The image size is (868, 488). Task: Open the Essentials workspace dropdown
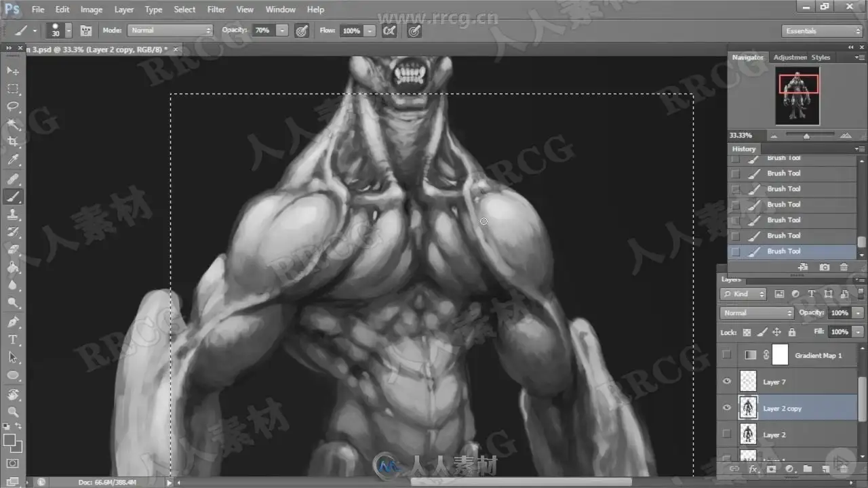821,31
